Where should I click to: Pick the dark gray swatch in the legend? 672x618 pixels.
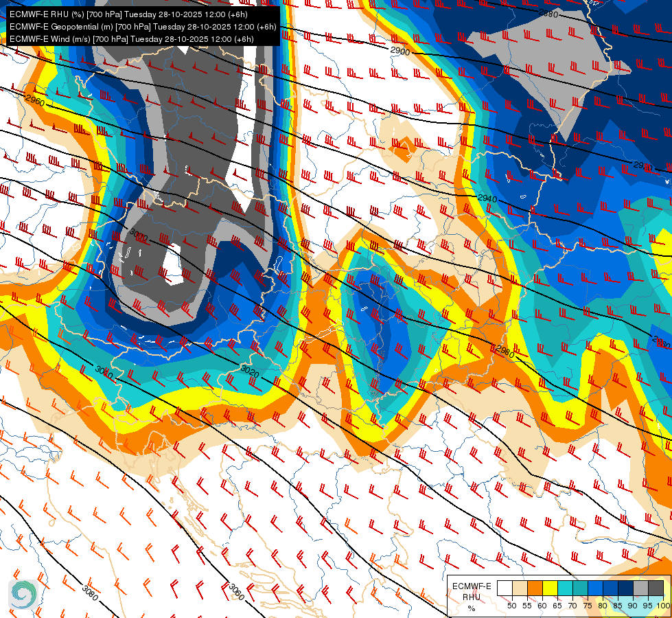click(656, 588)
